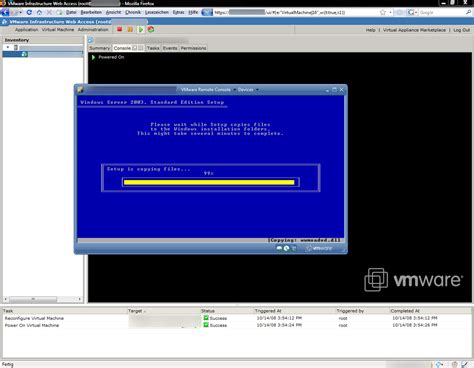Switch to the Permissions tab
The width and height of the screenshot is (474, 368).
tap(193, 48)
